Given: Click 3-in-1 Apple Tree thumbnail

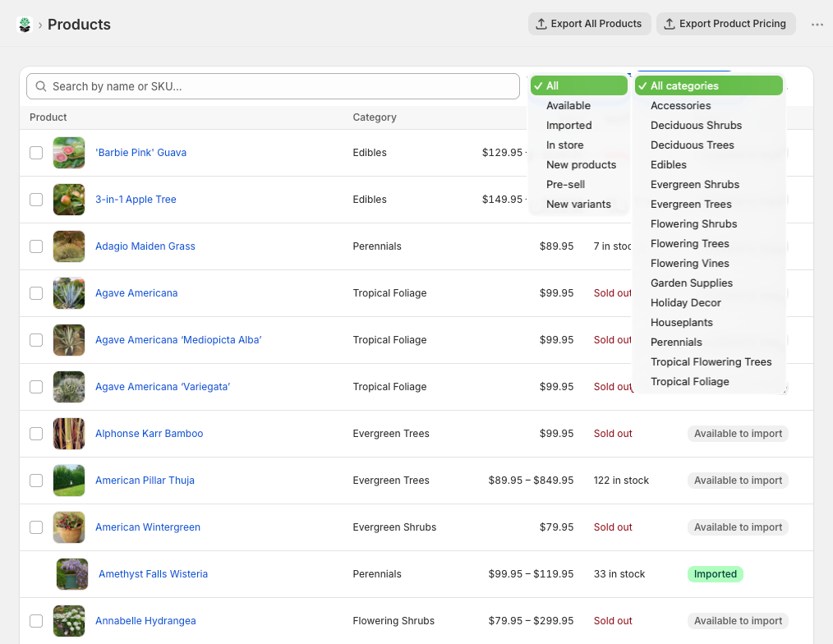Looking at the screenshot, I should click(x=69, y=200).
